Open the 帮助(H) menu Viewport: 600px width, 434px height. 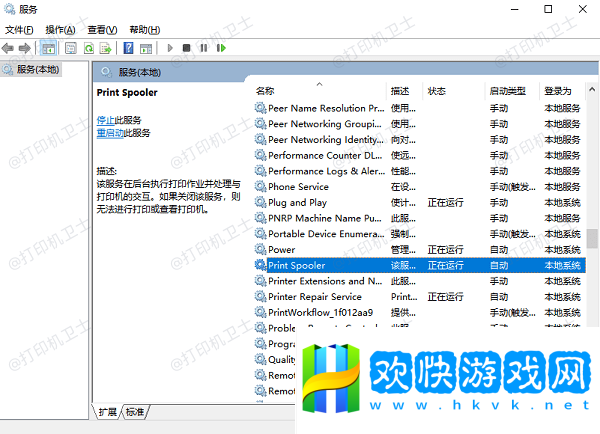pyautogui.click(x=145, y=30)
